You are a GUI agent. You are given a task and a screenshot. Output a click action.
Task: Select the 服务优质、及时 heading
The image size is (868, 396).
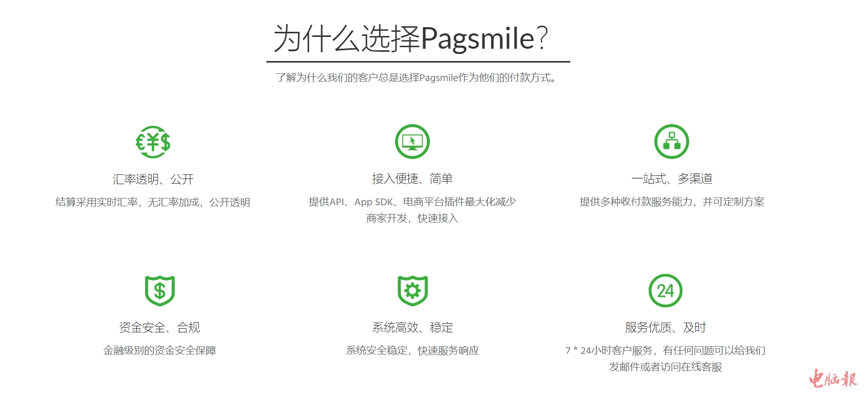[665, 327]
